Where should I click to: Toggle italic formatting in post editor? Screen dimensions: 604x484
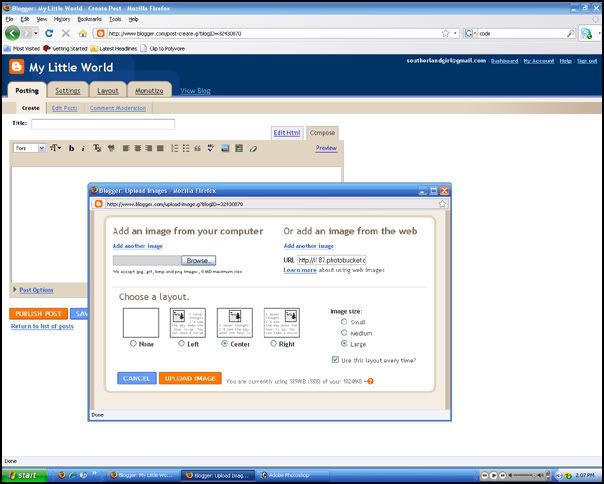pyautogui.click(x=83, y=148)
